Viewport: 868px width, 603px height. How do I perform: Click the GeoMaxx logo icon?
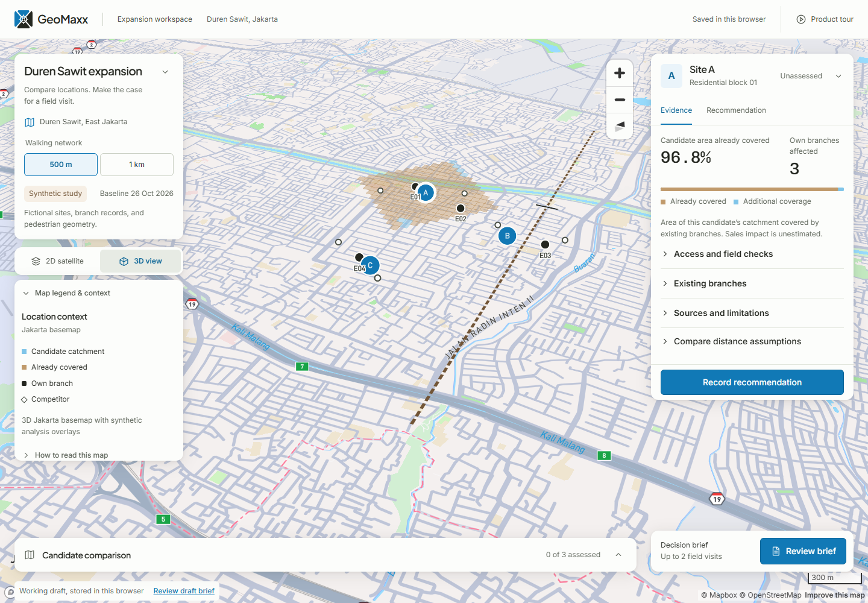(24, 19)
